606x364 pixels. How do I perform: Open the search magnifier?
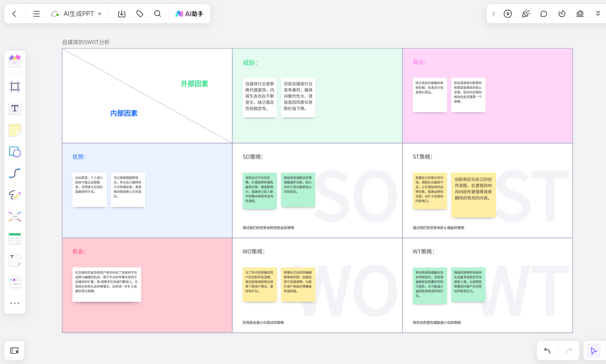[x=157, y=14]
